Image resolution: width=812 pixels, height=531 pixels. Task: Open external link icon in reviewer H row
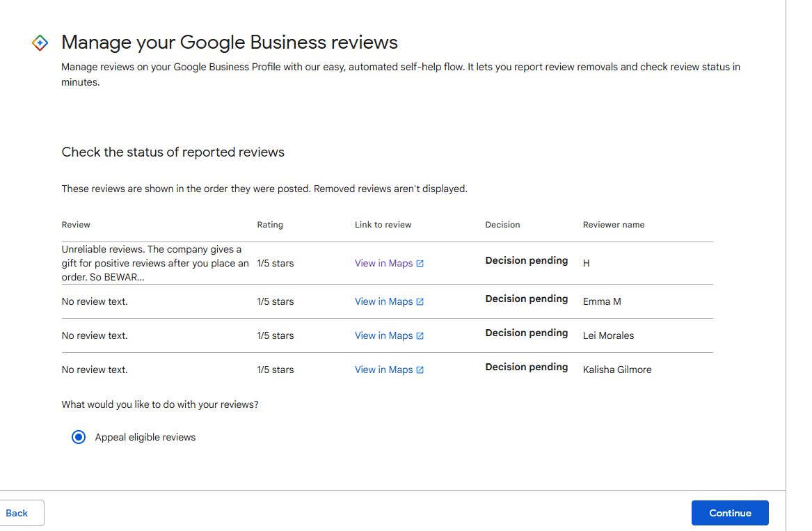click(x=420, y=264)
